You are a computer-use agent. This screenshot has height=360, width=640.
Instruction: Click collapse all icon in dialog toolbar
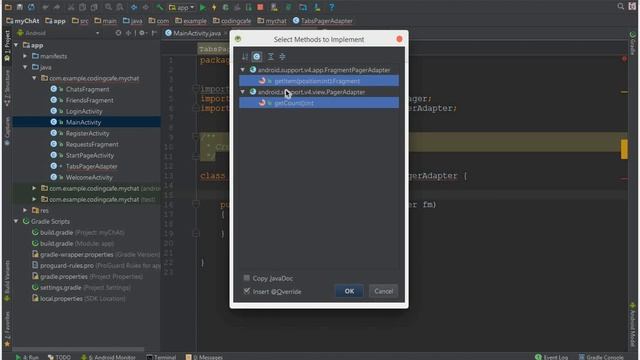point(282,56)
